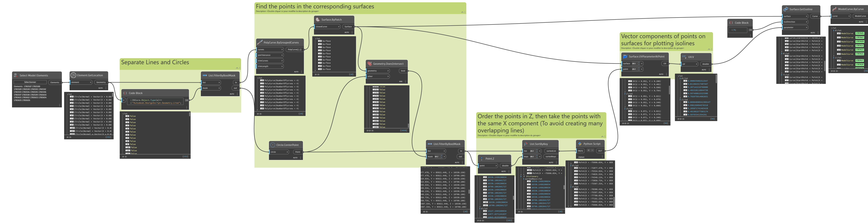The height and width of the screenshot is (224, 868).
Task: Click the Sélectionner button
Action: tap(30, 82)
